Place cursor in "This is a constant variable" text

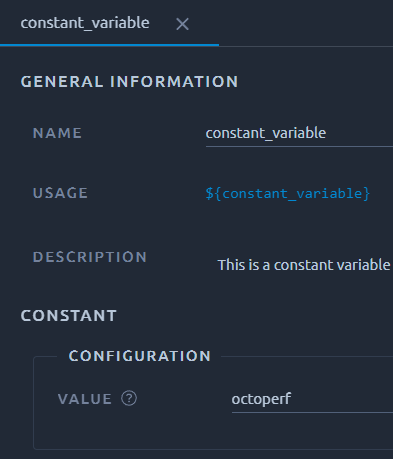pyautogui.click(x=304, y=265)
